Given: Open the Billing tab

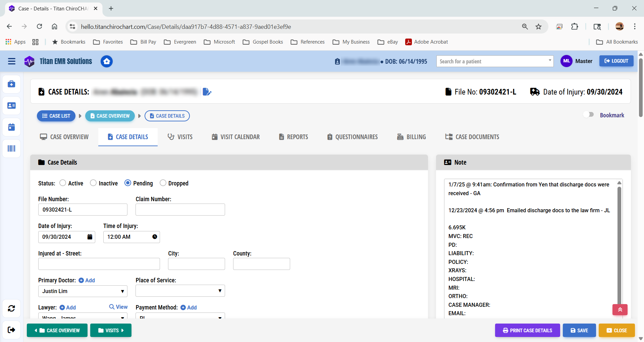Looking at the screenshot, I should (411, 137).
